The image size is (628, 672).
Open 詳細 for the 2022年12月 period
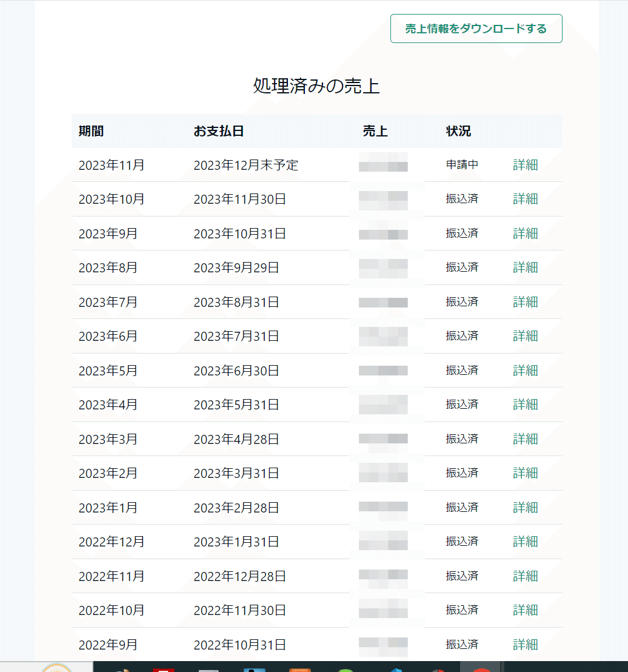(525, 542)
